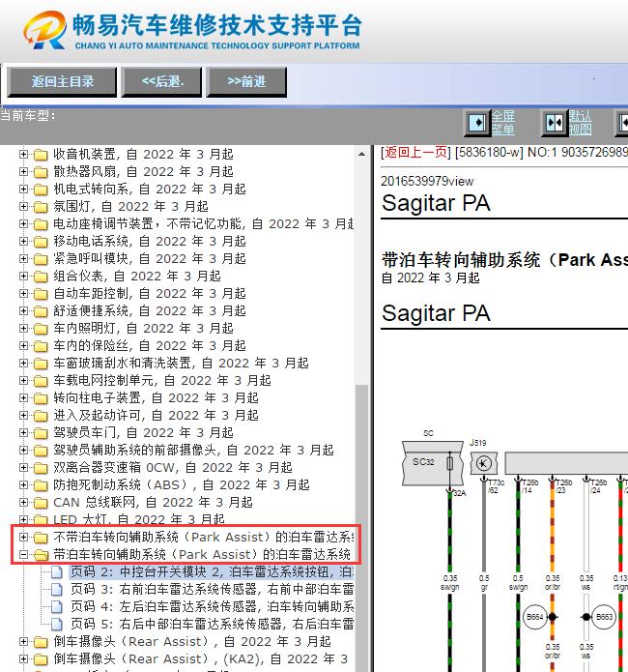Image resolution: width=628 pixels, height=672 pixels.
Task: Open the 全屏菜单 link
Action: tap(503, 123)
